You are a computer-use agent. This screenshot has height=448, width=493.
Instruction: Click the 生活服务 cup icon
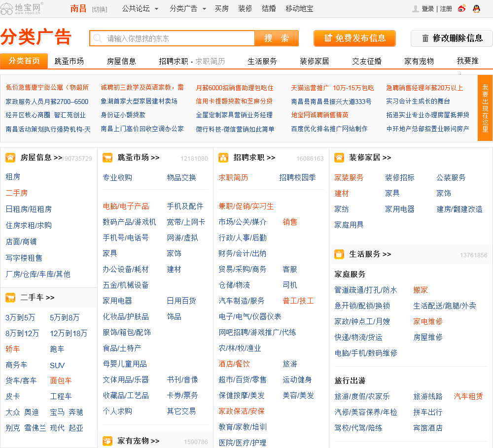point(339,254)
